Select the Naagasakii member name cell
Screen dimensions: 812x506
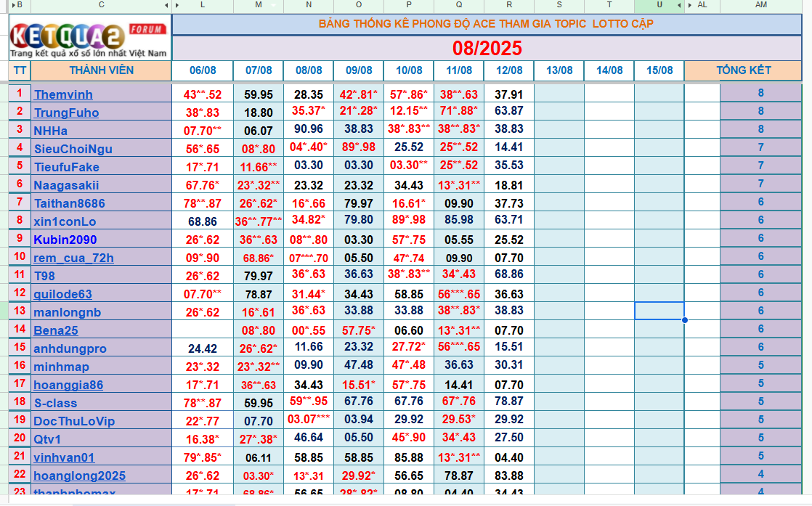(101, 184)
